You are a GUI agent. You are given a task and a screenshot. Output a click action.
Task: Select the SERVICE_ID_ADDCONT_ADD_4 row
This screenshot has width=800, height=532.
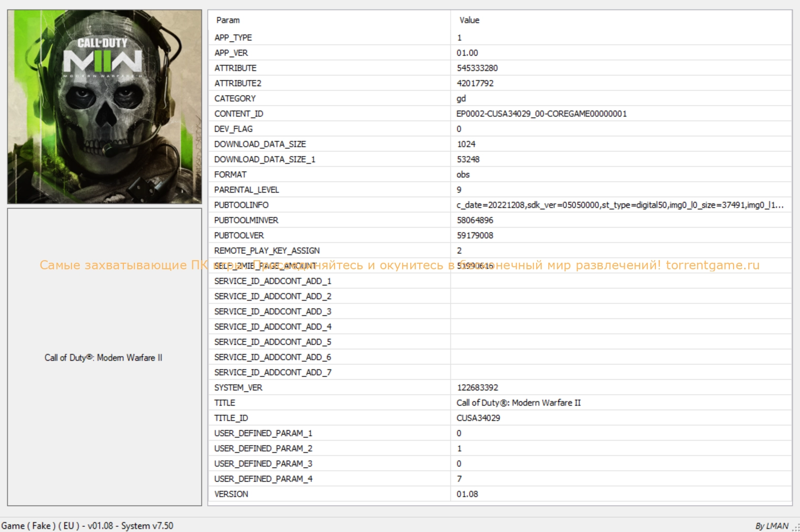point(273,327)
